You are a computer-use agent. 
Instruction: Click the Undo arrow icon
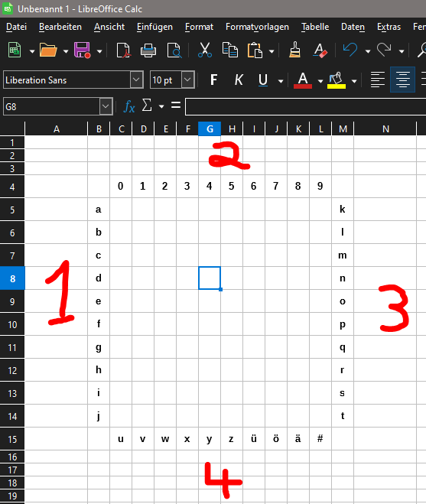coord(350,50)
